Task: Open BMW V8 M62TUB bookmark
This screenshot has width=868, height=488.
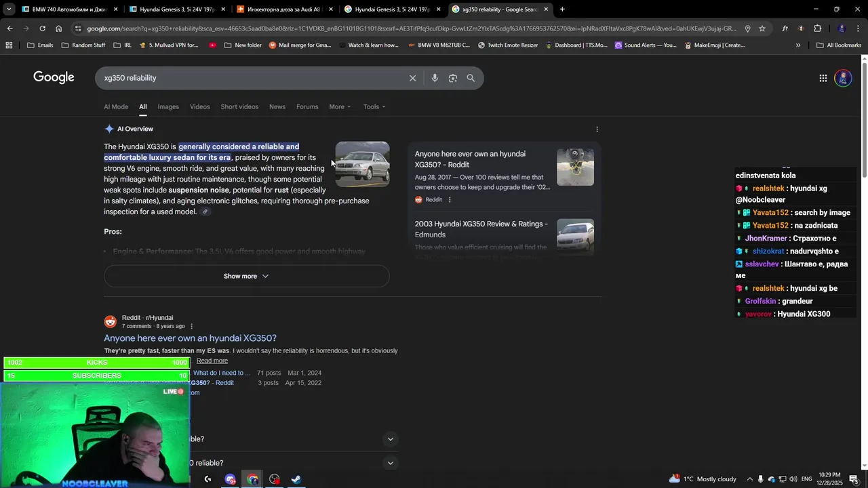Action: point(439,45)
